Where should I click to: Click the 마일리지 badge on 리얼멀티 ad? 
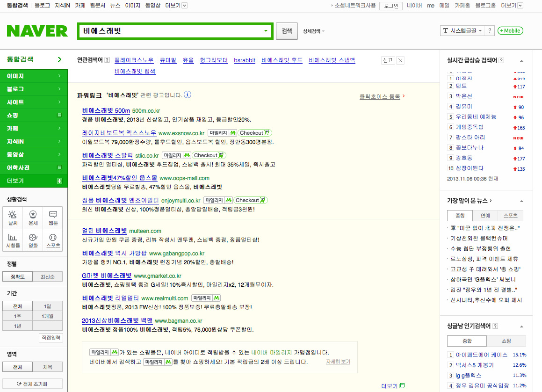pyautogui.click(x=206, y=298)
